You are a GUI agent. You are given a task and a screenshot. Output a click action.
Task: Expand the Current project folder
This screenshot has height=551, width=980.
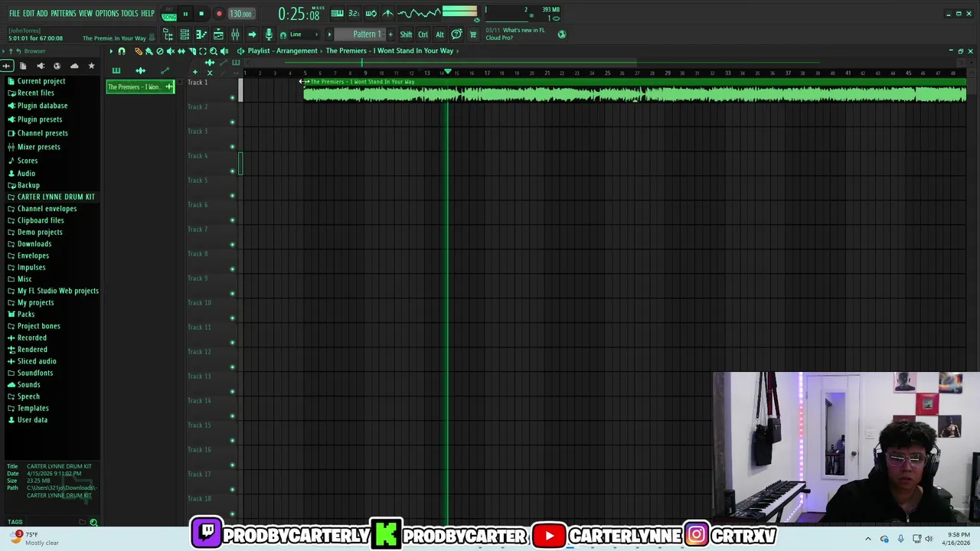point(41,81)
